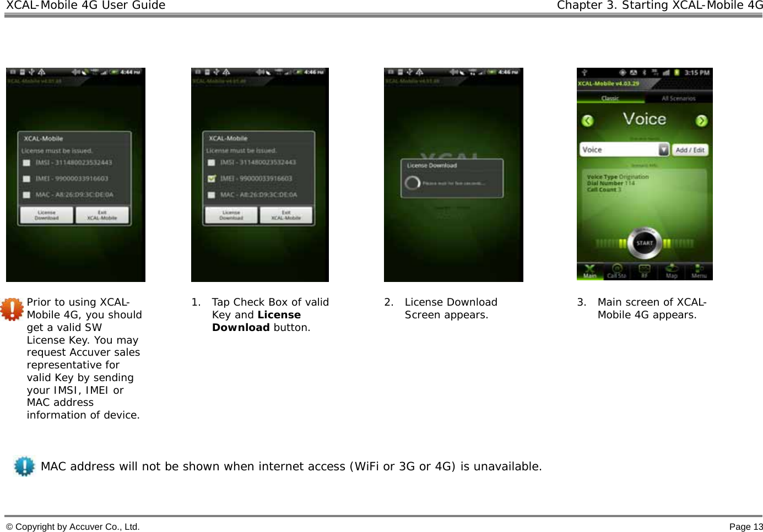Click the Bluetooth status bar icon
The image size is (763, 532).
[x=645, y=72]
